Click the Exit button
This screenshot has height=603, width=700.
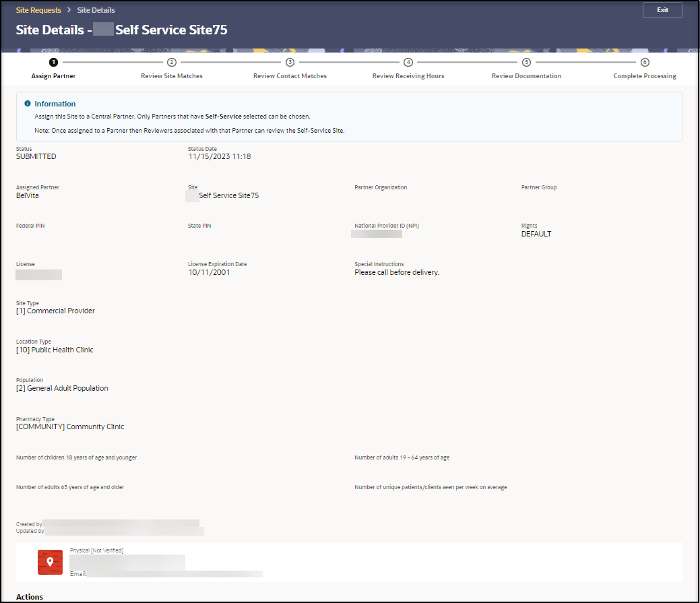coord(662,10)
